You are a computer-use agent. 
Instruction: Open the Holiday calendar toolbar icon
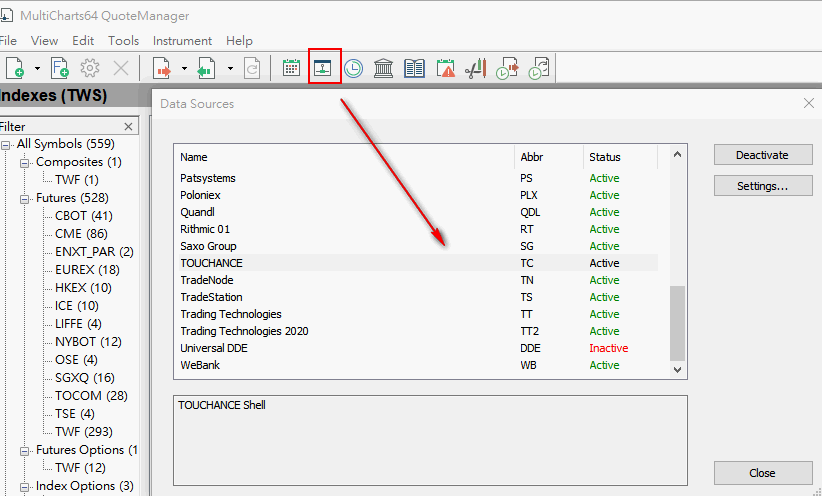(x=291, y=68)
